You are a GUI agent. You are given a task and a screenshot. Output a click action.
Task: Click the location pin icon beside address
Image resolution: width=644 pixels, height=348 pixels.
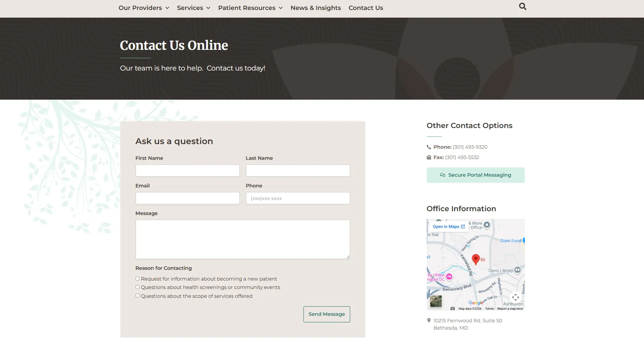point(429,320)
